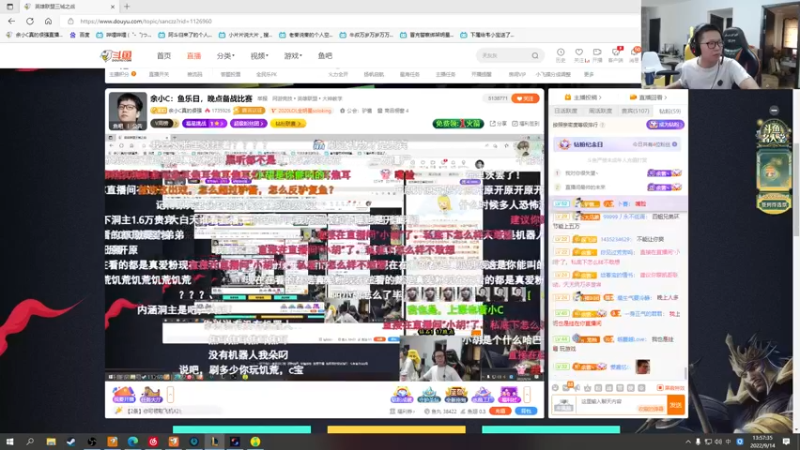Image resolution: width=800 pixels, height=450 pixels.
Task: Open the messages icon in header
Action: 634,55
